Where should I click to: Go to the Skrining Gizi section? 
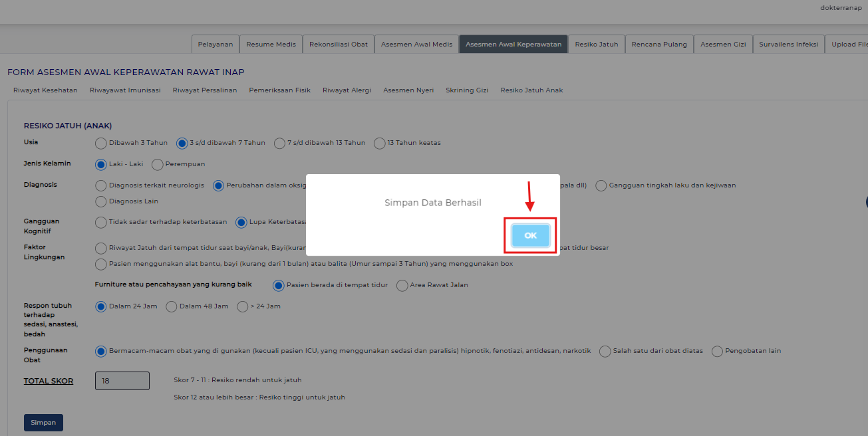[x=467, y=90]
